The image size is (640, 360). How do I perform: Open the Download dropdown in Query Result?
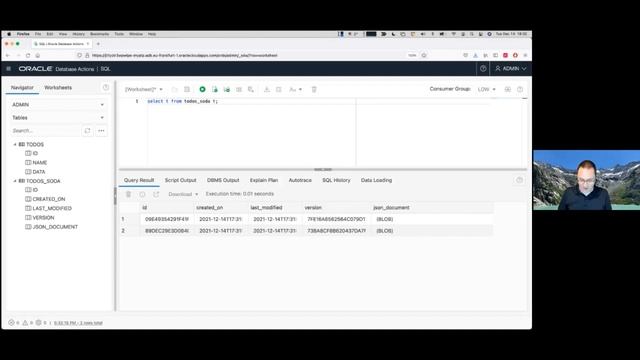(183, 194)
